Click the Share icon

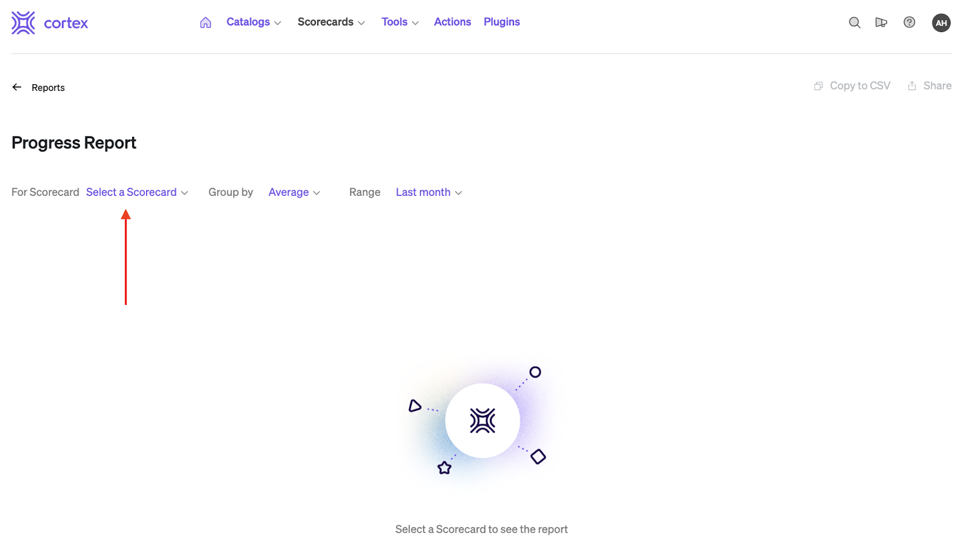912,86
